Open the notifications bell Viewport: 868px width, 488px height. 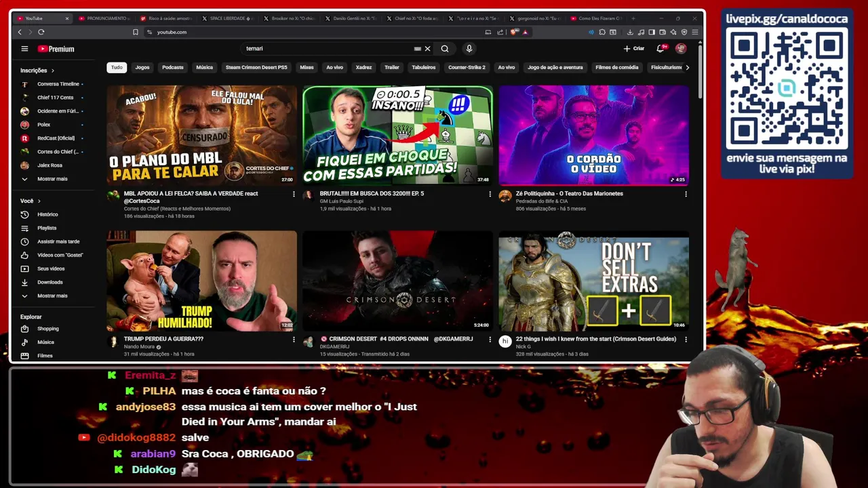660,49
